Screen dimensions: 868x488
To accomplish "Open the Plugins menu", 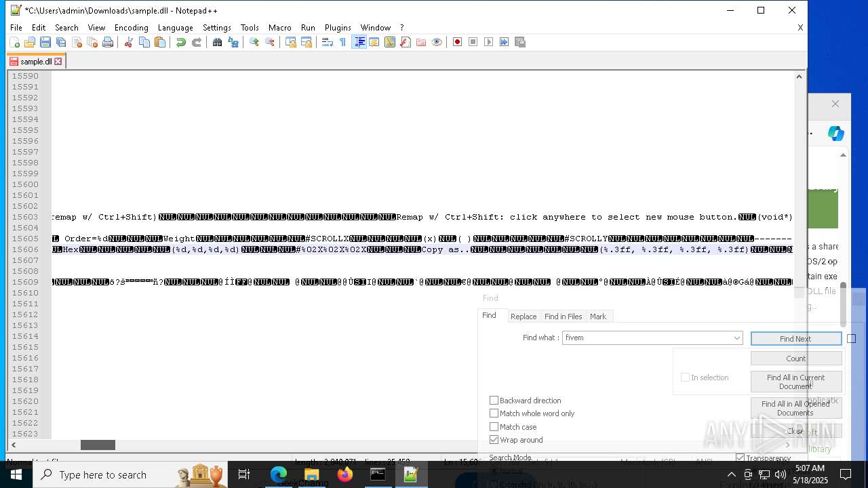I will click(338, 28).
